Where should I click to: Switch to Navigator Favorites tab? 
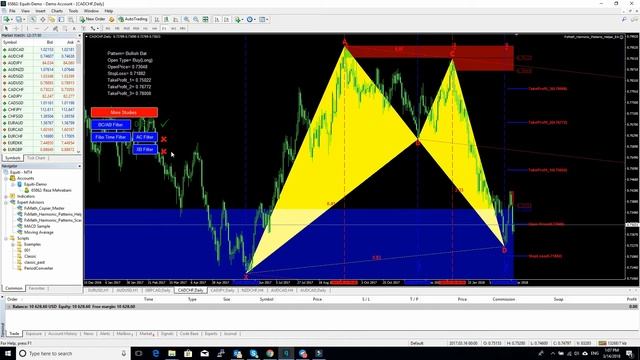pos(36,288)
